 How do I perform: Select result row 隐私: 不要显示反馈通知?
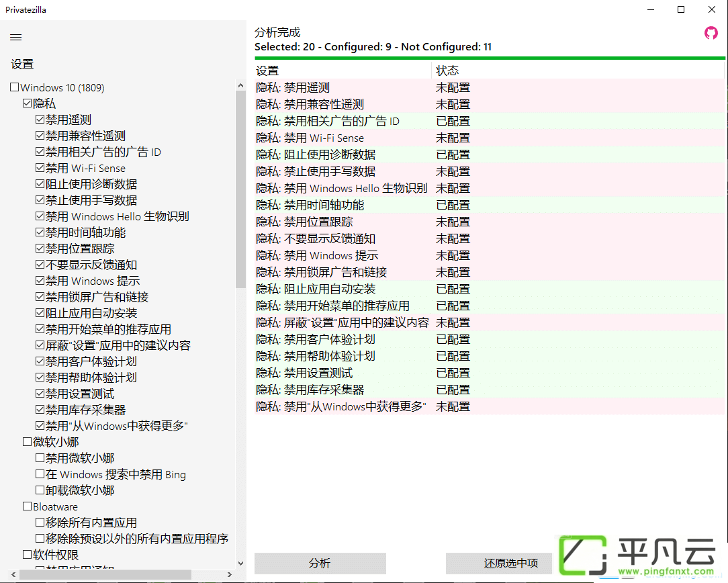490,238
